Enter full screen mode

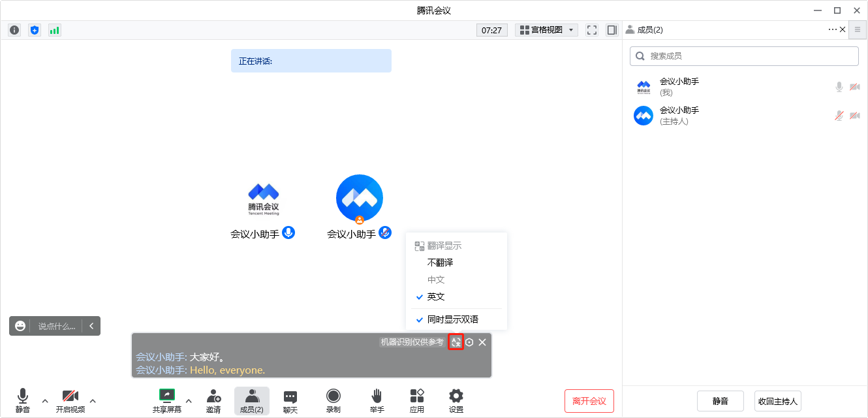(x=591, y=29)
